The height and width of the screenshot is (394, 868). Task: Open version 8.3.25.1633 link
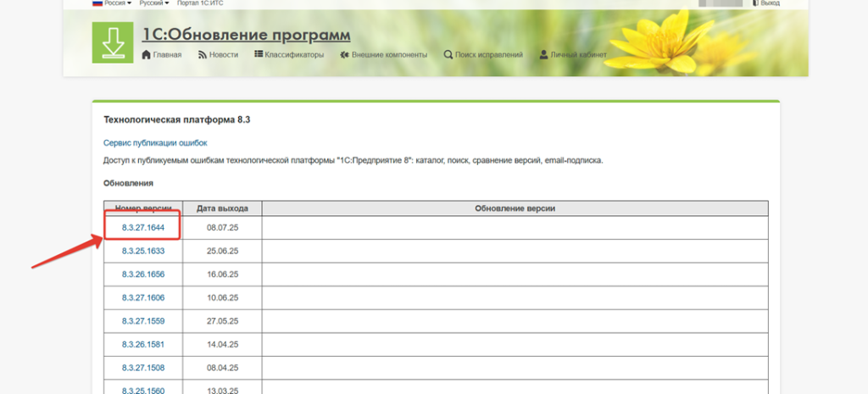pyautogui.click(x=143, y=251)
